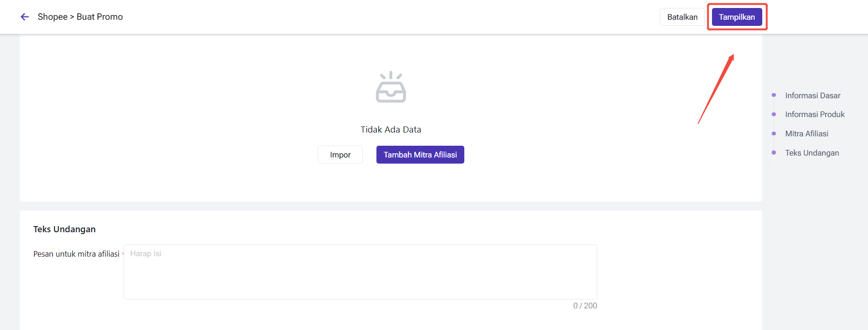Image resolution: width=868 pixels, height=330 pixels.
Task: Jump to the Informasi Produk section
Action: pos(815,114)
